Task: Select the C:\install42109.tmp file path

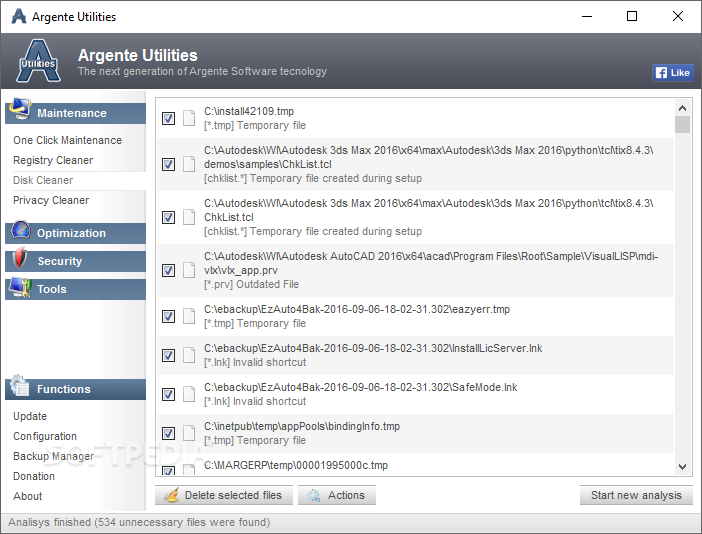Action: pyautogui.click(x=249, y=111)
